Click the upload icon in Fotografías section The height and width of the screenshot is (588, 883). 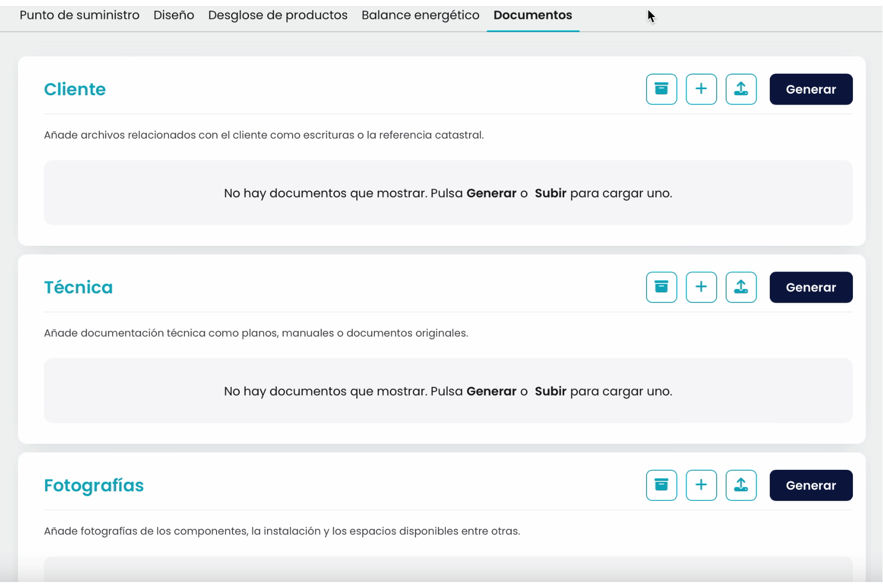tap(741, 485)
